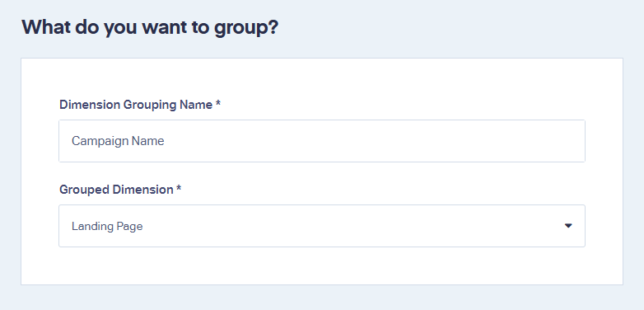Click the required asterisk after Grouped Dimension
The height and width of the screenshot is (310, 644).
pos(179,188)
